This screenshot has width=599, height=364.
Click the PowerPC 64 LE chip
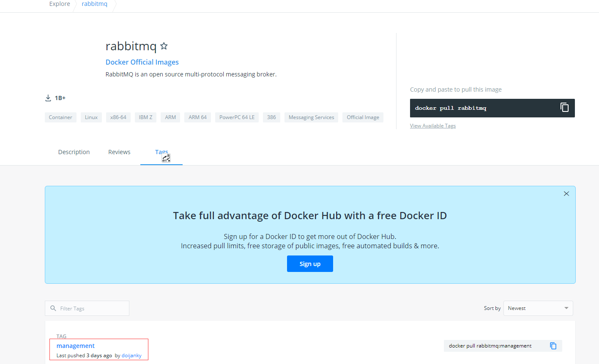tap(237, 117)
